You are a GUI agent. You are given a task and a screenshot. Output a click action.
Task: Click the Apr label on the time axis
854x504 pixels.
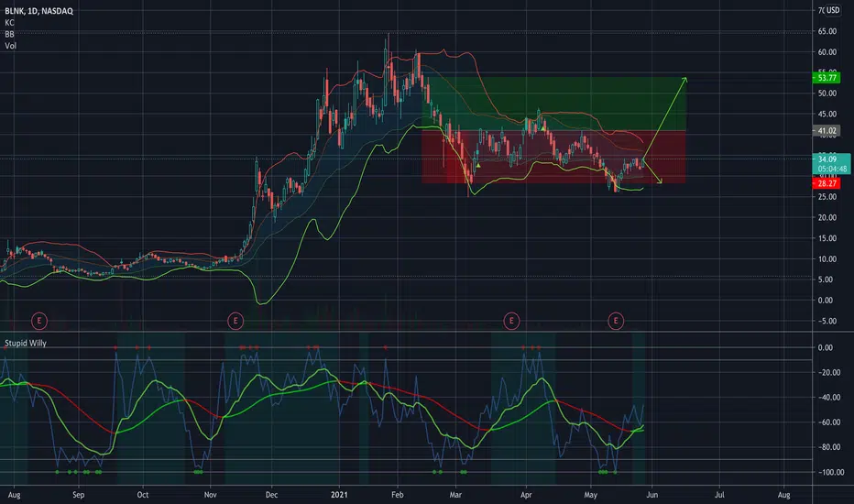point(526,495)
